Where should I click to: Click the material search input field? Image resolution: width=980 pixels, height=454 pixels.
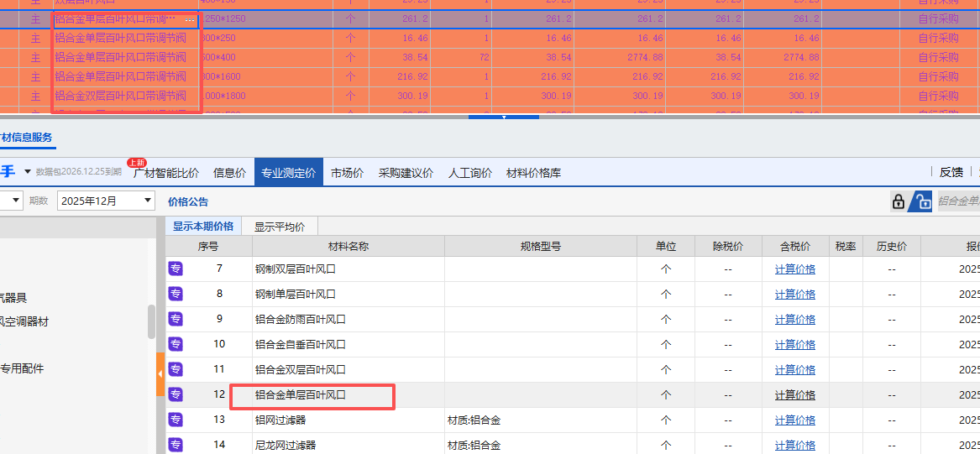coord(958,201)
